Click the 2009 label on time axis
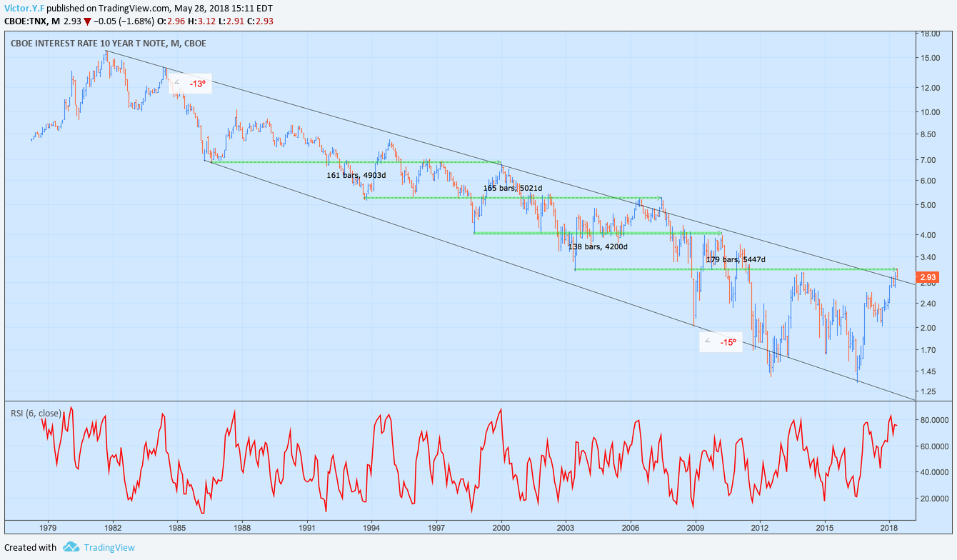This screenshot has width=957, height=560. click(696, 528)
